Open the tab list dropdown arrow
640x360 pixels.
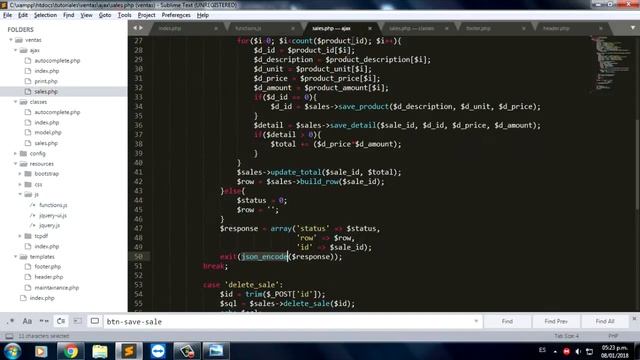click(x=632, y=28)
